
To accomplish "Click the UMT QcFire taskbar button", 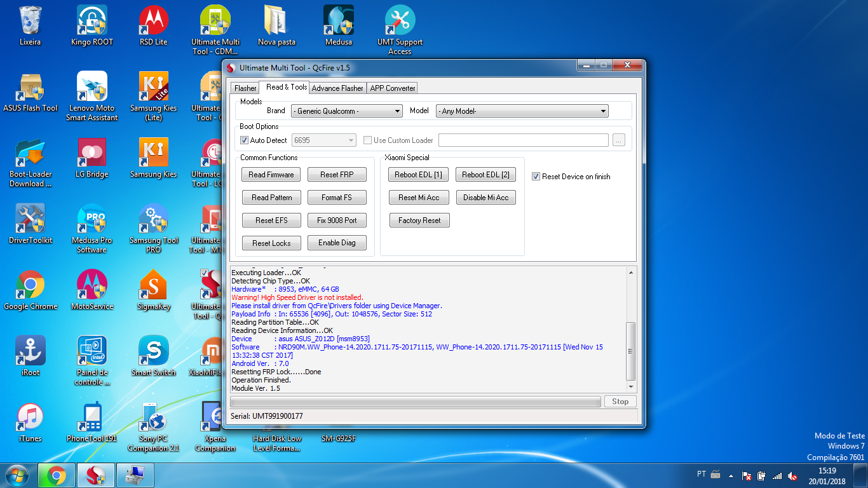I will (x=96, y=475).
